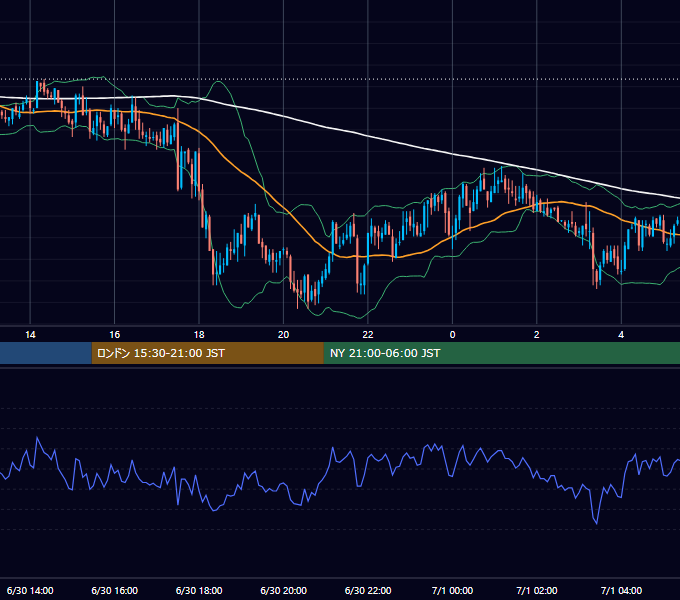Click the 4 hour label on price chart axis

pos(621,335)
